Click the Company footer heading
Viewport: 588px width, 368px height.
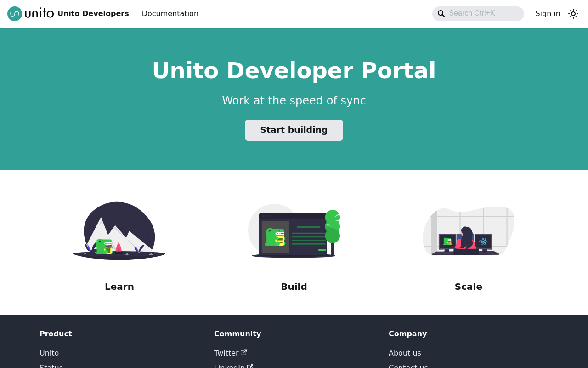[x=407, y=333]
